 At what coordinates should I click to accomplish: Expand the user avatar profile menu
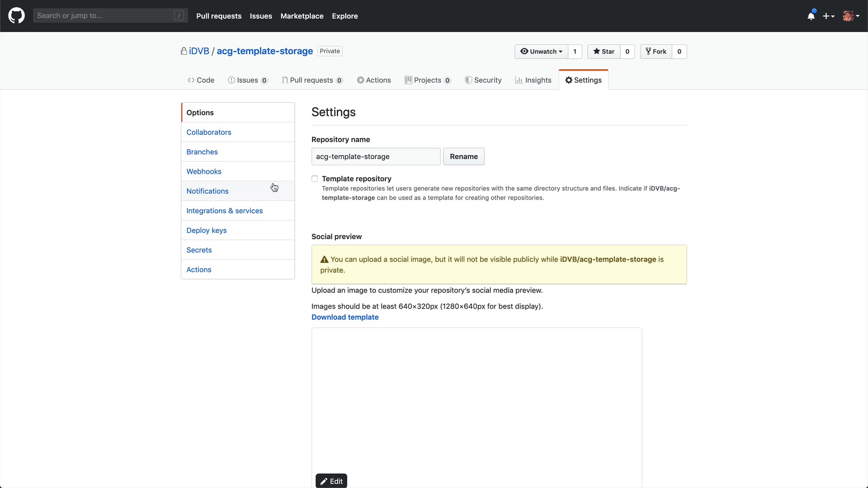tap(851, 16)
